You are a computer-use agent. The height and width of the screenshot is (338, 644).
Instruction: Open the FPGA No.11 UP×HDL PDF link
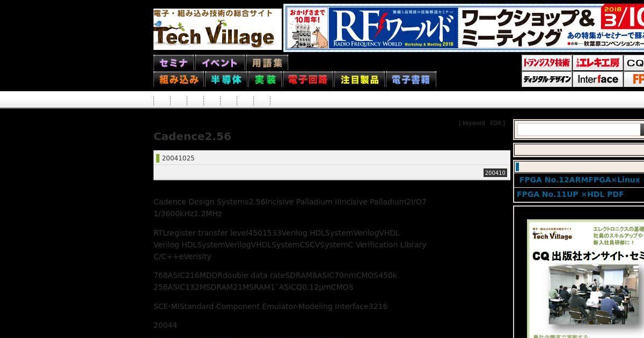tap(570, 194)
